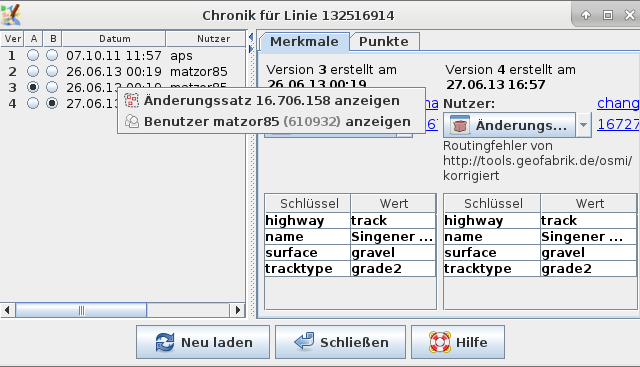Click Singener ... value in version 4 table
The width and height of the screenshot is (640, 367).
click(588, 237)
